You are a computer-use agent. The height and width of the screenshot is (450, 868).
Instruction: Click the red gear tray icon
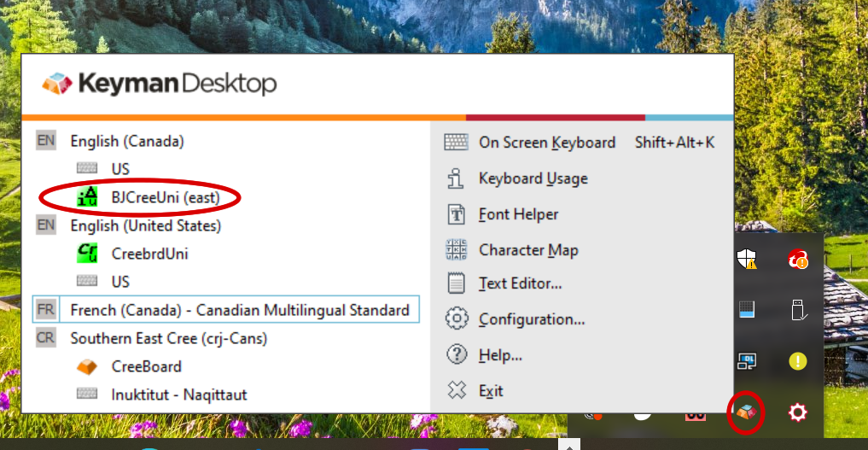pyautogui.click(x=798, y=412)
